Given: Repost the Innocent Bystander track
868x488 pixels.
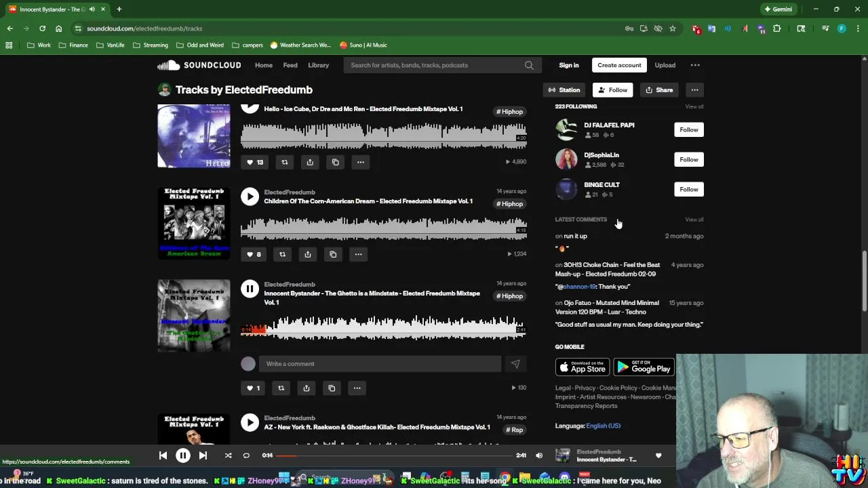Looking at the screenshot, I should (x=281, y=388).
